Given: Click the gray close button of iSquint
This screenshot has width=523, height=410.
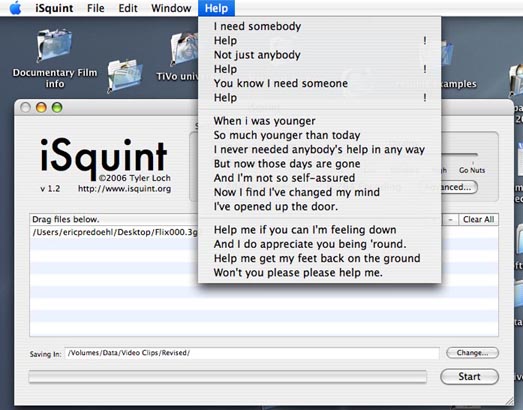Looking at the screenshot, I should tap(26, 107).
